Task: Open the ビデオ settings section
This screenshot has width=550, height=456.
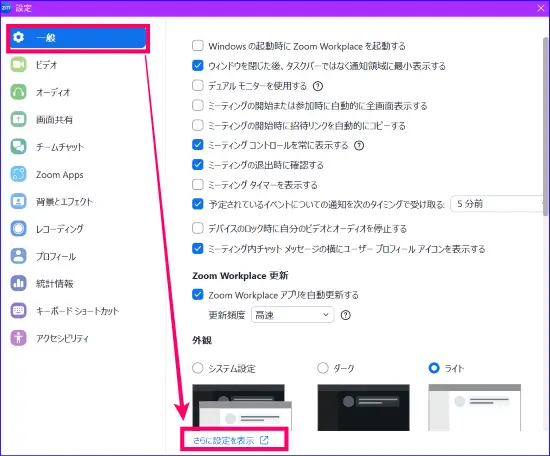Action: coord(78,65)
